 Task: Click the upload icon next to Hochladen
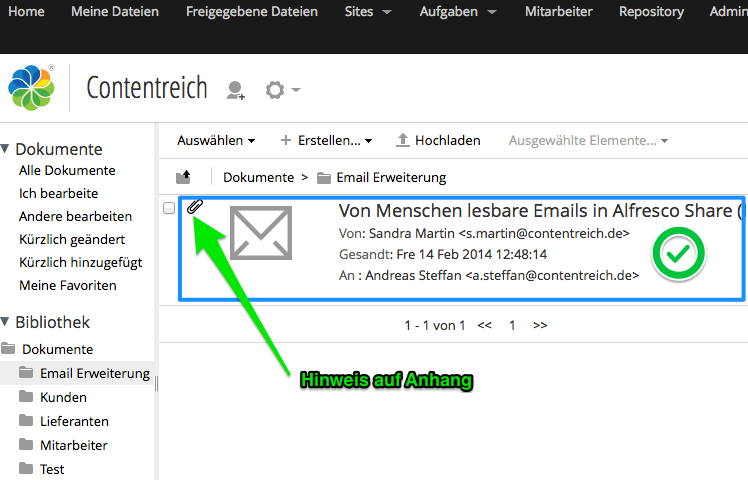403,141
